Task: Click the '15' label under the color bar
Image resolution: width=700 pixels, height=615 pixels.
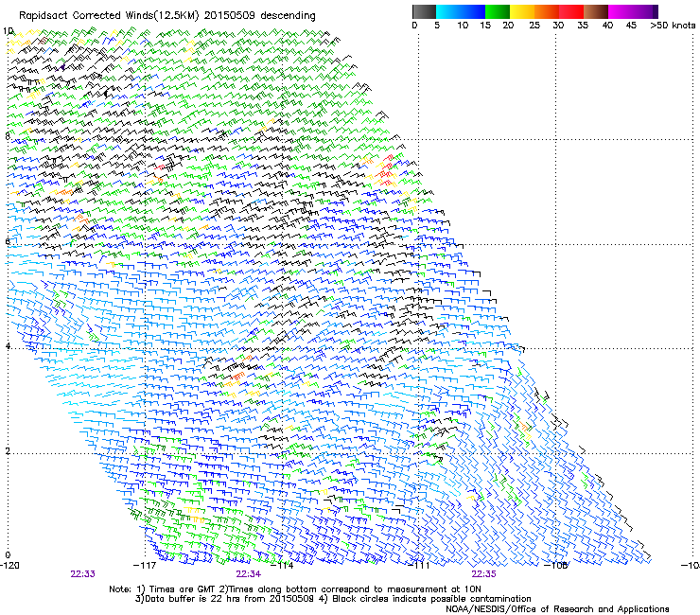Action: click(x=485, y=26)
